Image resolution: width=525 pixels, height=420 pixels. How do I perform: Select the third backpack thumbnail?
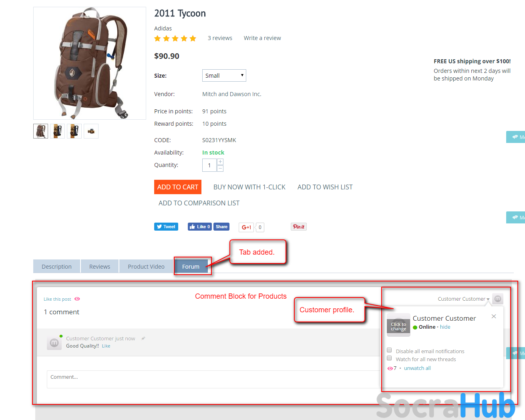(x=74, y=131)
